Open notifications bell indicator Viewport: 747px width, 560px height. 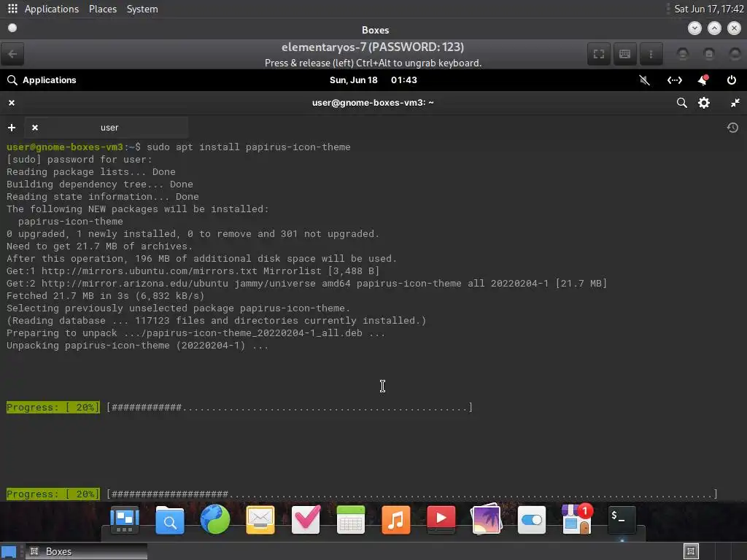click(703, 80)
